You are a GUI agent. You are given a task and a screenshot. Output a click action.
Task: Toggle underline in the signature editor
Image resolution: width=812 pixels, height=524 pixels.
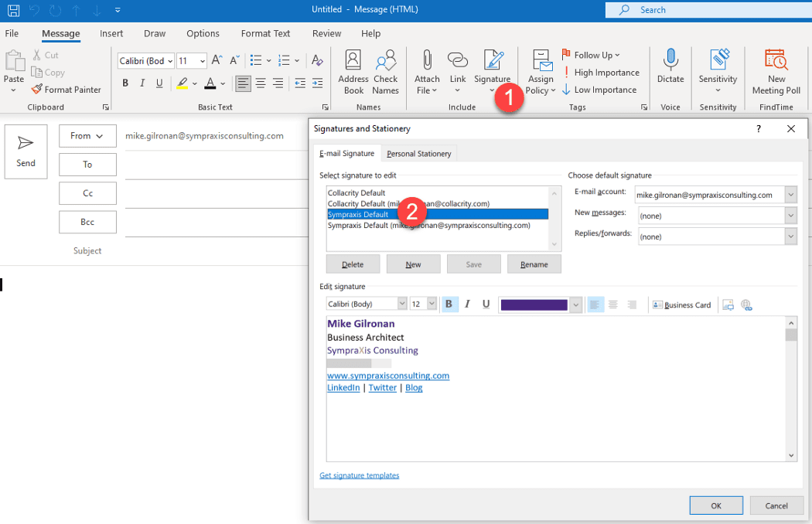point(486,304)
